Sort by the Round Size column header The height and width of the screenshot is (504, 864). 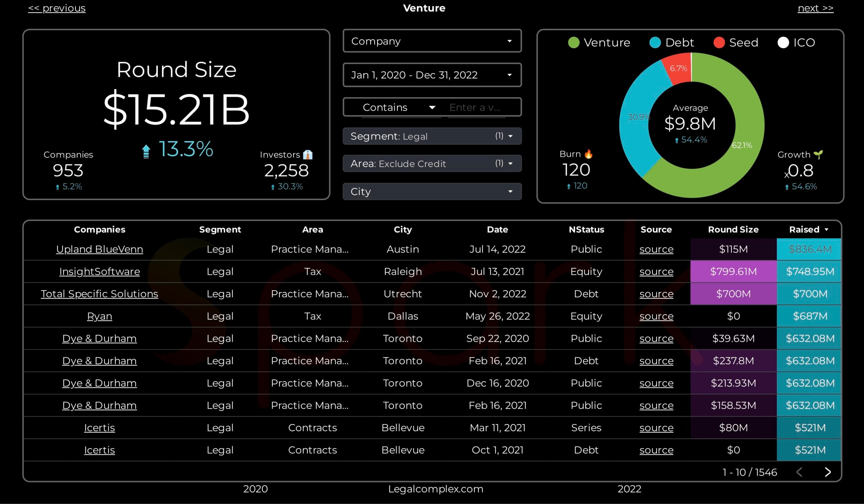tap(733, 229)
